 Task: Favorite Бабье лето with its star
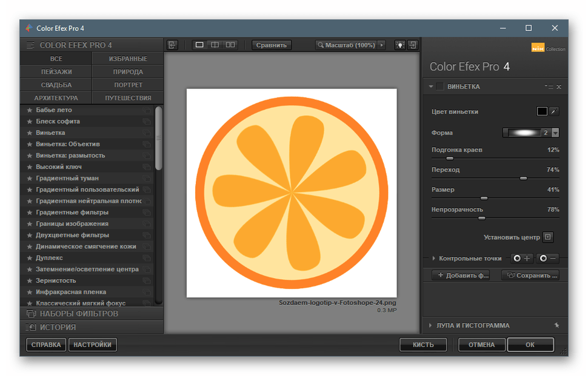(29, 110)
